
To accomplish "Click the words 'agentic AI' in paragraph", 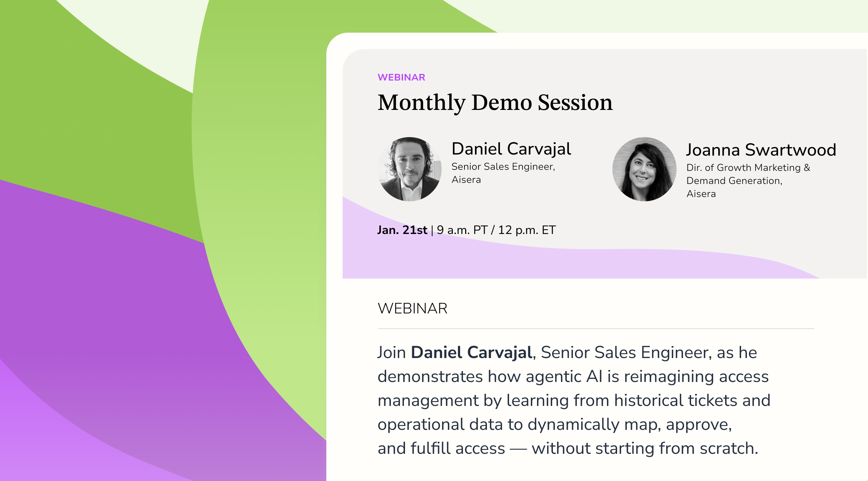I will 564,377.
